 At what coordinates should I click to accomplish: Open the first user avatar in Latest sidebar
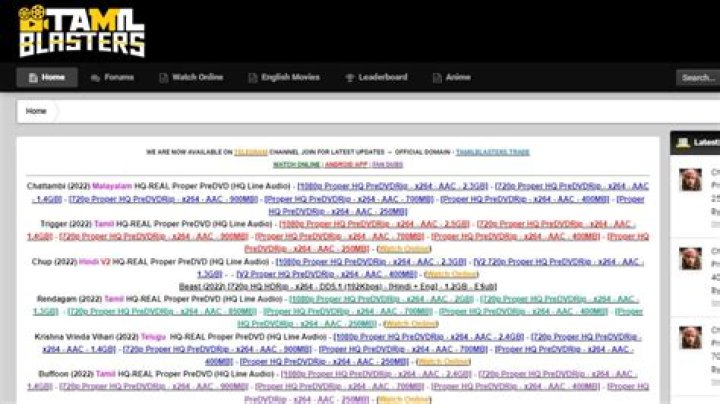[x=690, y=180]
